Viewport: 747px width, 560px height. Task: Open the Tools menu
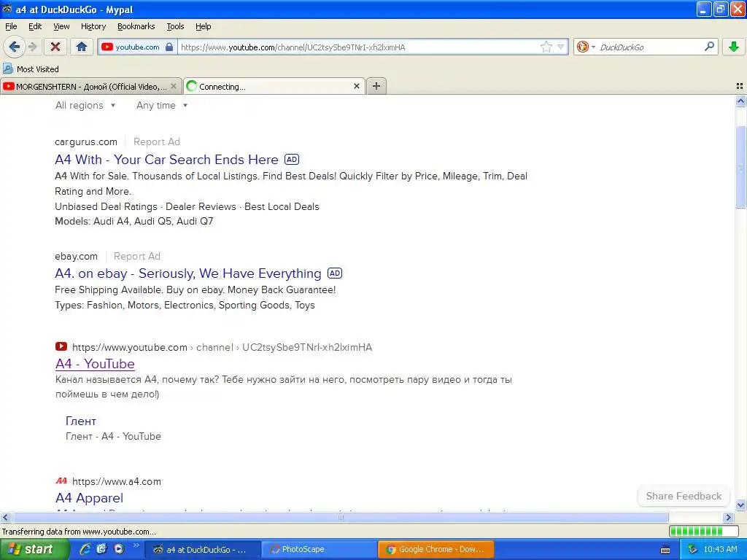pos(175,26)
